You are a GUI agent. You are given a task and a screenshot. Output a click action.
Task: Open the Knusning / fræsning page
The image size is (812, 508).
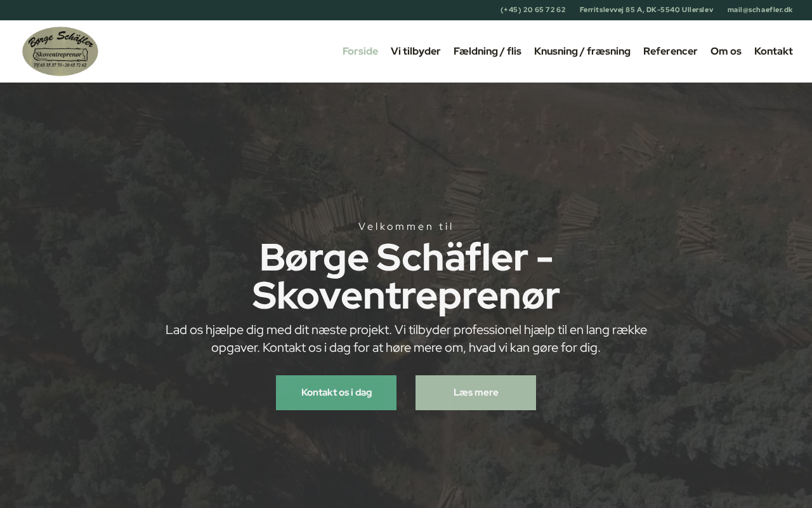coord(582,51)
